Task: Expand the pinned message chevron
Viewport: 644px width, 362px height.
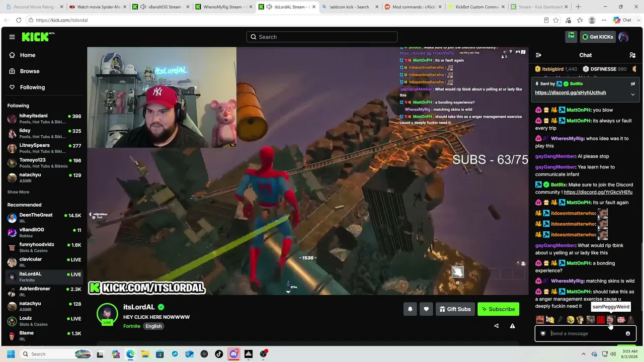Action: tap(633, 94)
